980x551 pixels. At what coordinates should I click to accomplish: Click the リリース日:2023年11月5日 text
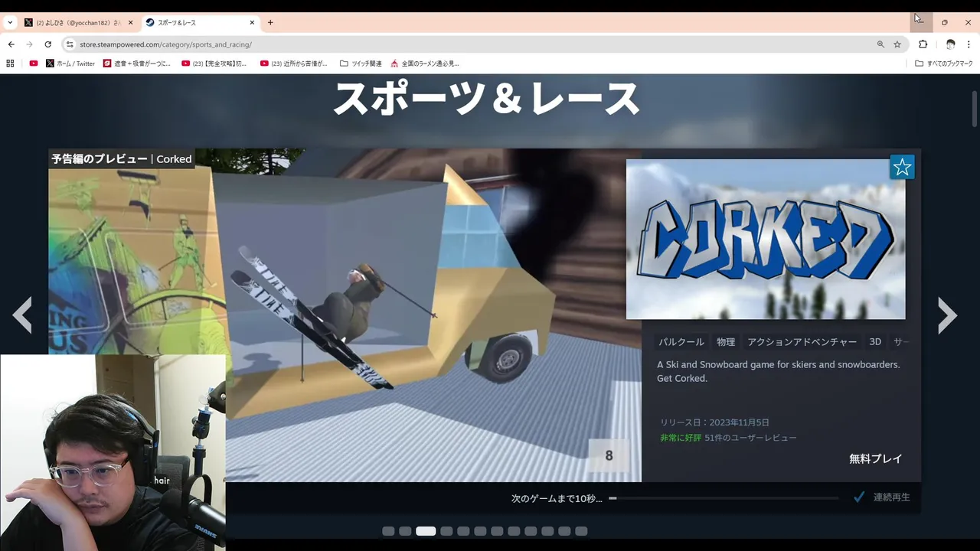pos(715,422)
